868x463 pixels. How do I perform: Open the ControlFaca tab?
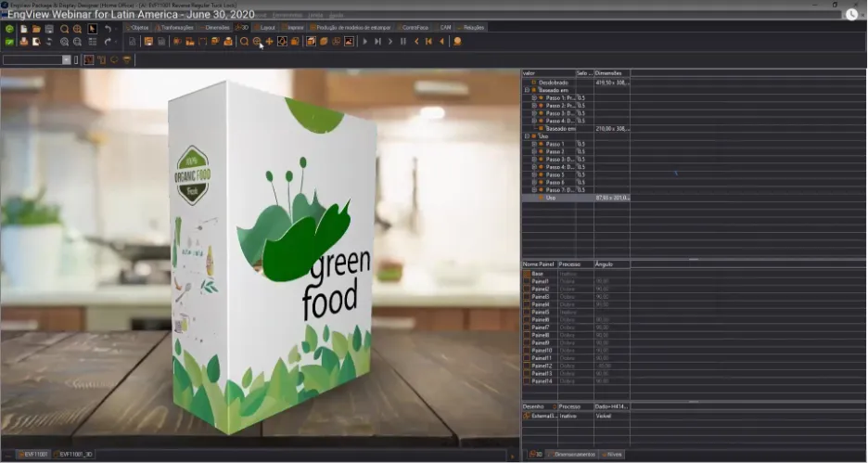413,27
